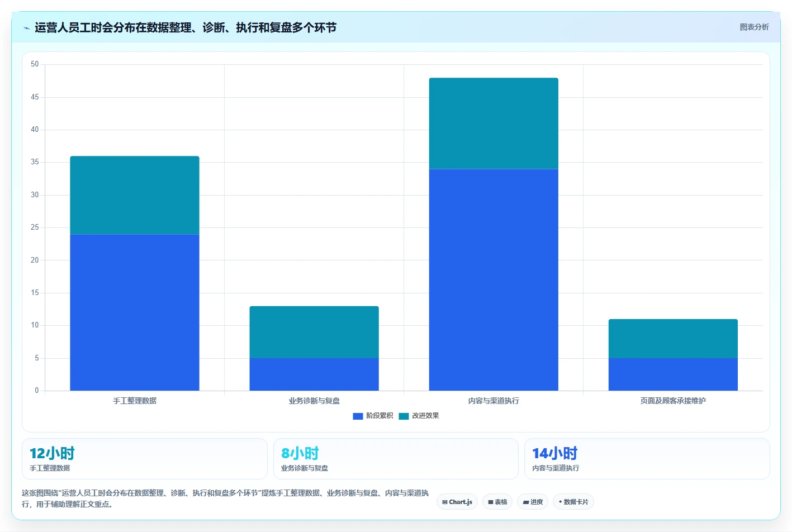Click the sparkle icon inside the 数据卡片 chip
Screen dimensions: 792x532
point(561,502)
